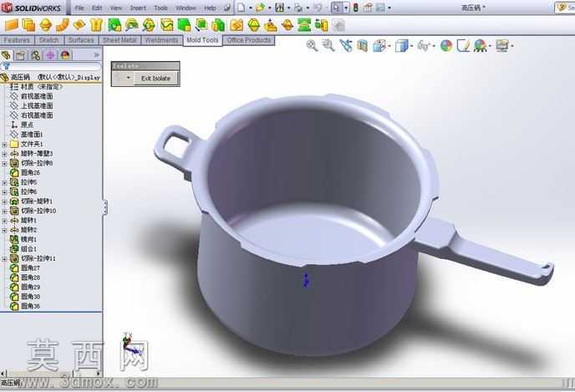Switch to the Surfaces tab
The height and width of the screenshot is (392, 575).
click(81, 40)
